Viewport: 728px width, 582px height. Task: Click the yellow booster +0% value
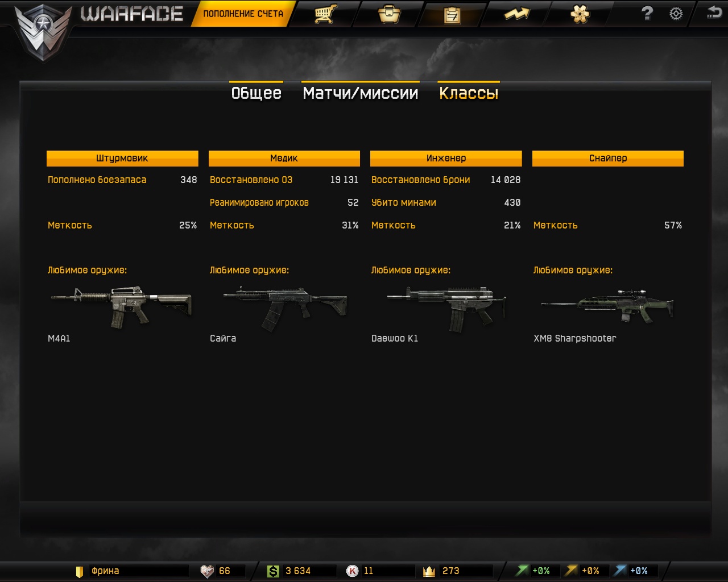click(x=590, y=571)
